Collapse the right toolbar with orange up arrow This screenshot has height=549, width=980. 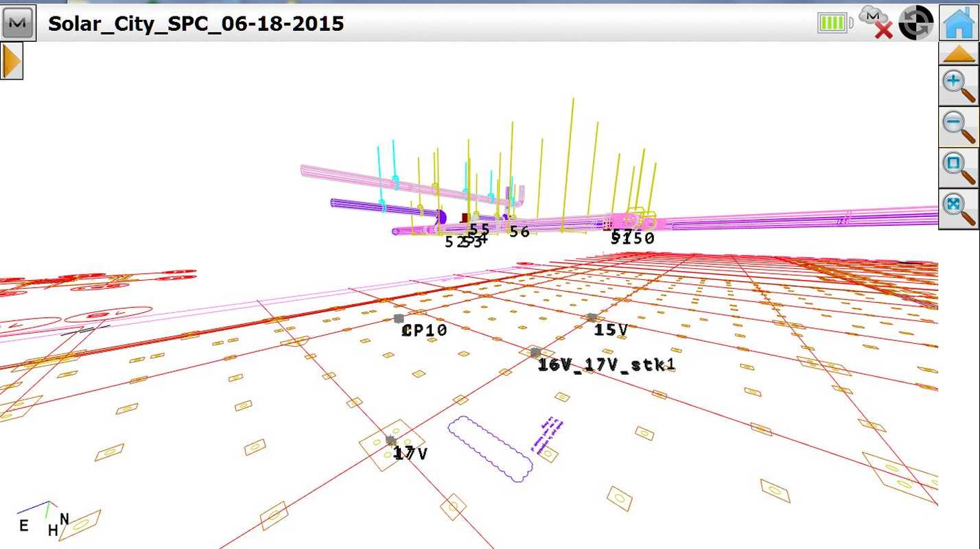coord(958,54)
